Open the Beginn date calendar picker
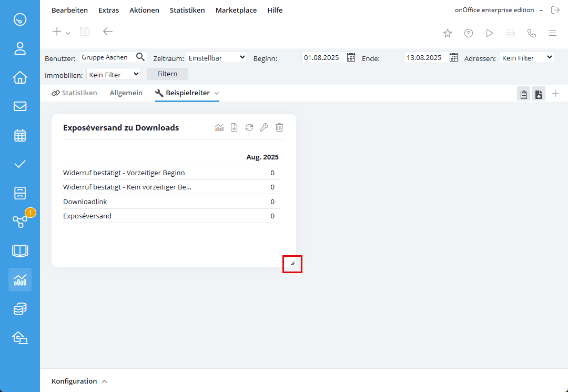This screenshot has height=392, width=568. tap(351, 57)
